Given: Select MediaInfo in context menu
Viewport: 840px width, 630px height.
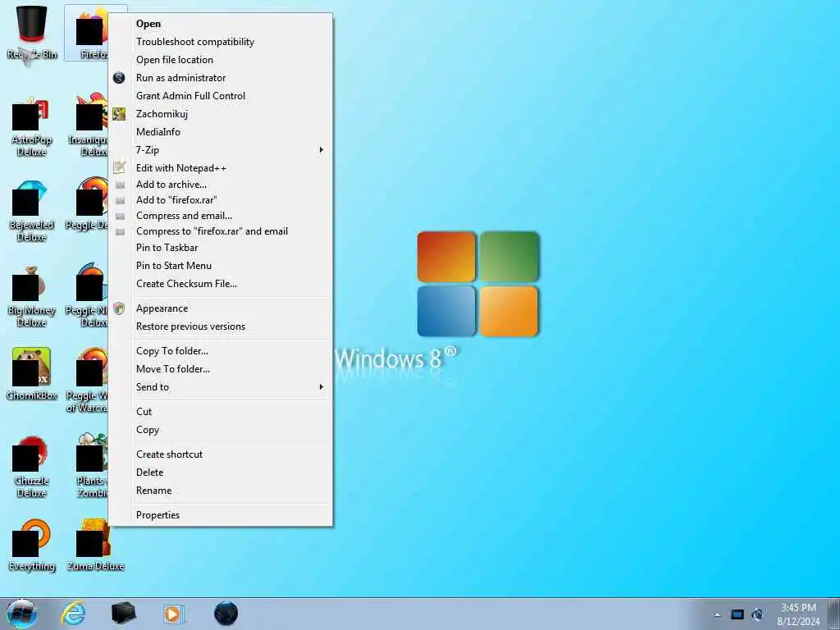Looking at the screenshot, I should coord(221,132).
